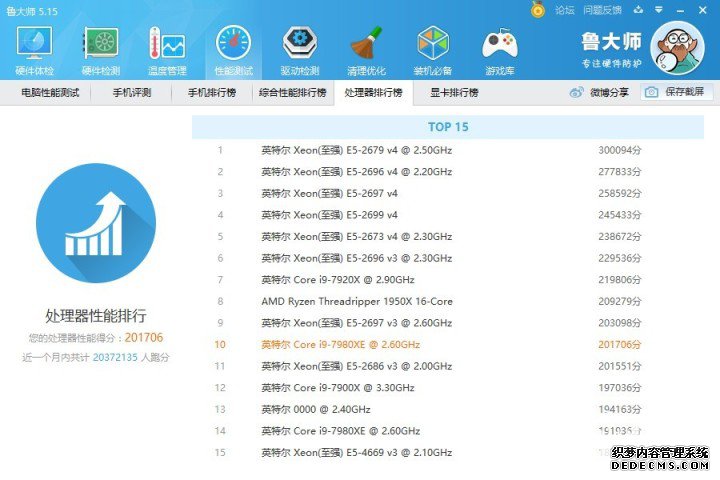Viewport: 720px width, 480px height.
Task: Open 问题反馈 feedback link
Action: 602,10
